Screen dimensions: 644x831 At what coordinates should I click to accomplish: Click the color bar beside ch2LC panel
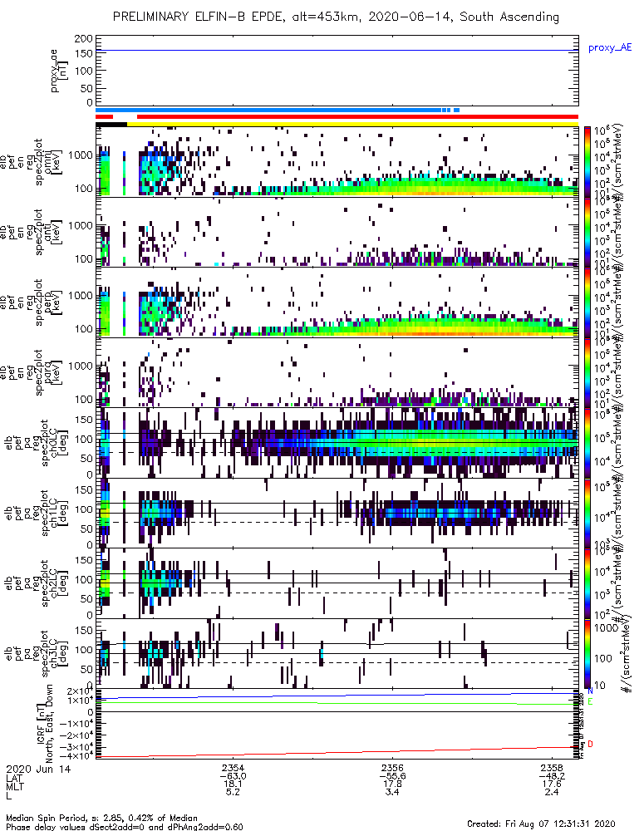[x=587, y=583]
